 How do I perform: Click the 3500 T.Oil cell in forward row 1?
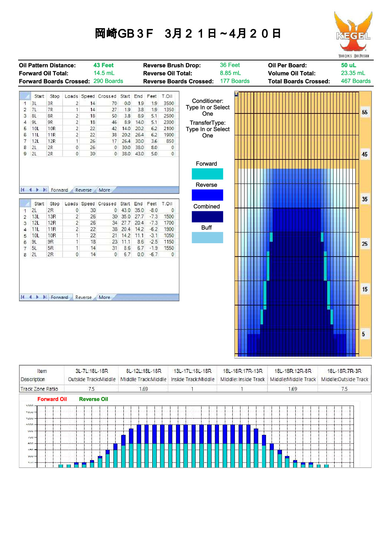point(169,103)
